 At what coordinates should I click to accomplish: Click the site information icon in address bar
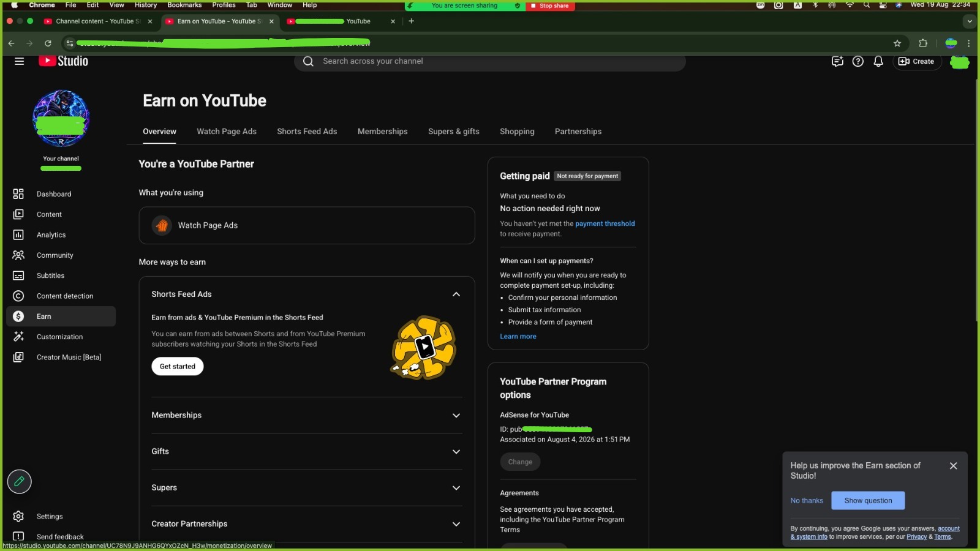pos(70,43)
